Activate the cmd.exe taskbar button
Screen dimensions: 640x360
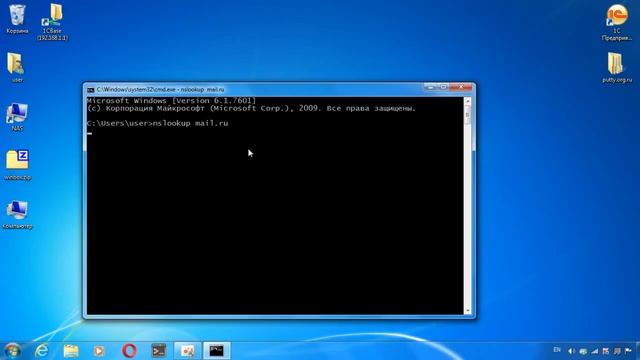point(217,351)
